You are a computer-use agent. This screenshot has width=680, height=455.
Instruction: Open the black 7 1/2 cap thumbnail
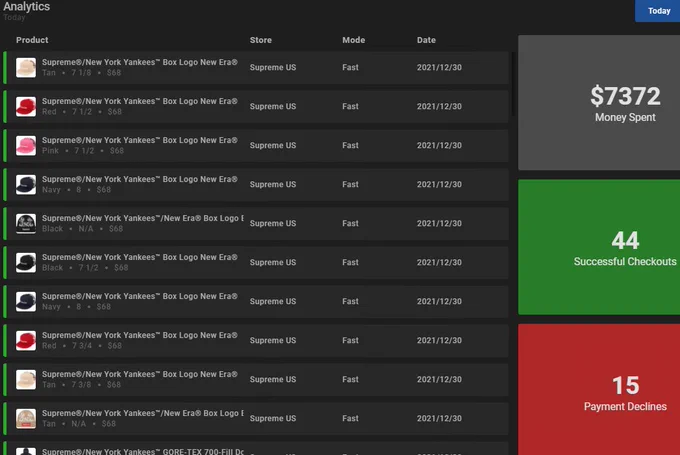point(26,263)
